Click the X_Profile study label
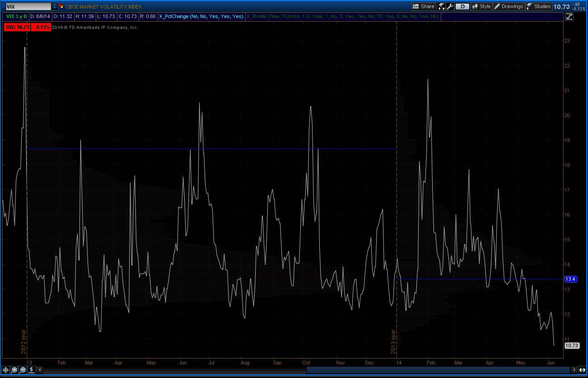This screenshot has width=588, height=378. 342,16
